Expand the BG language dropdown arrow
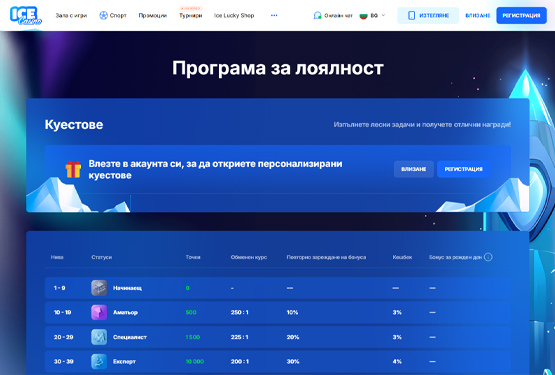The width and height of the screenshot is (555, 375). pos(383,15)
